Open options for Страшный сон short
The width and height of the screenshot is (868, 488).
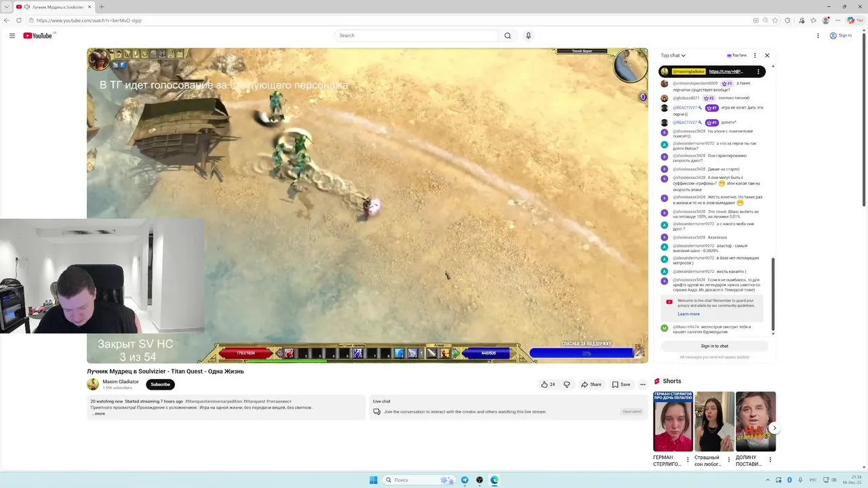click(x=729, y=460)
